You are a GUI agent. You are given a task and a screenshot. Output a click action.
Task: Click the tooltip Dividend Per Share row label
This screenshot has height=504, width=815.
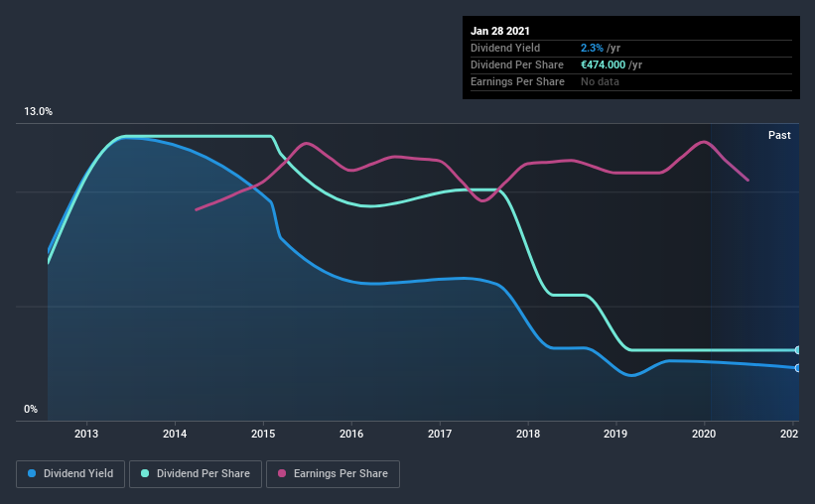coord(516,64)
